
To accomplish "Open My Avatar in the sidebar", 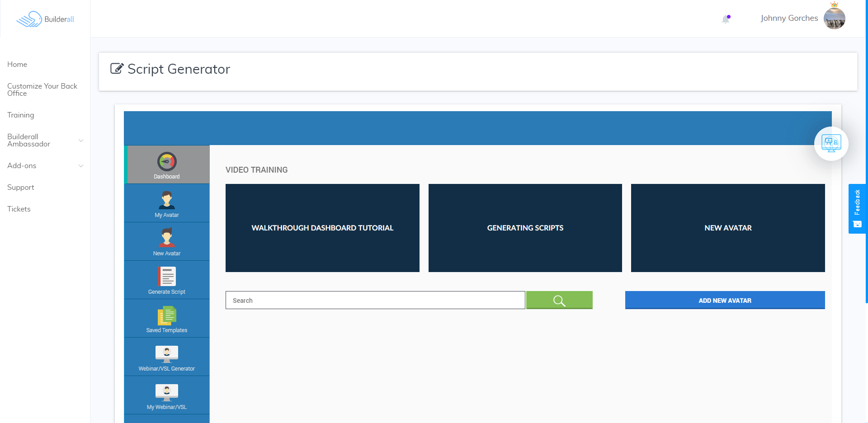I will (167, 200).
